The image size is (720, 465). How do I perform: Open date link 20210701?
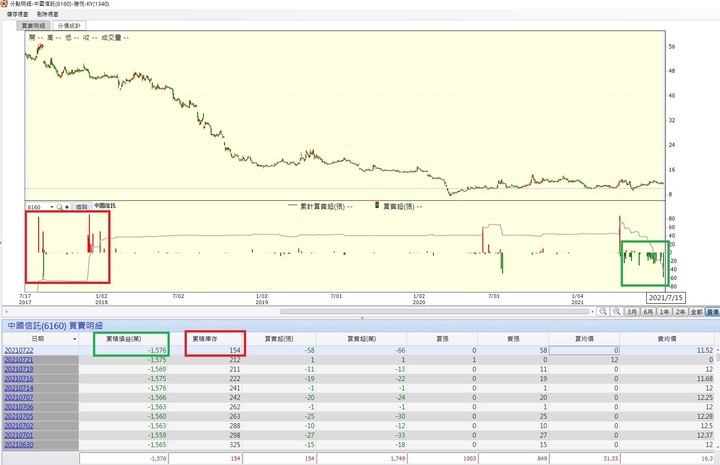pyautogui.click(x=19, y=435)
